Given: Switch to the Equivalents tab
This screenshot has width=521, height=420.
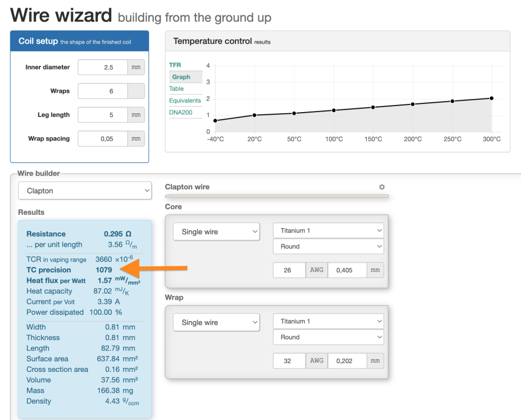Looking at the screenshot, I should (x=185, y=100).
